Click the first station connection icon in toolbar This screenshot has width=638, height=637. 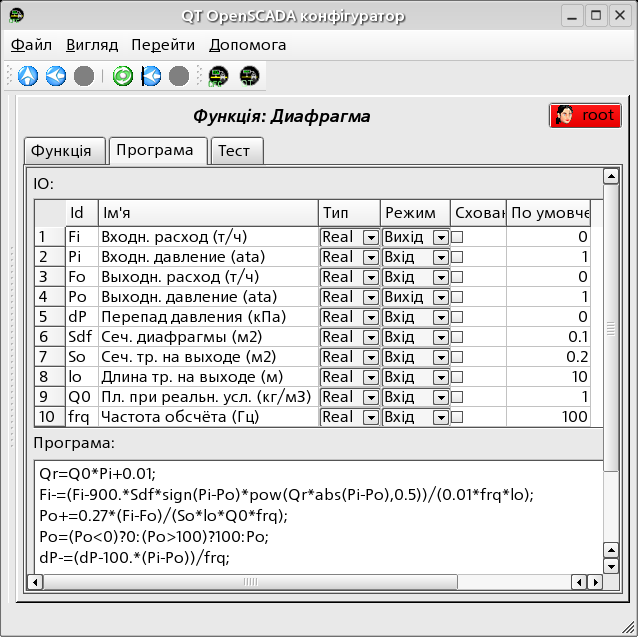[218, 76]
